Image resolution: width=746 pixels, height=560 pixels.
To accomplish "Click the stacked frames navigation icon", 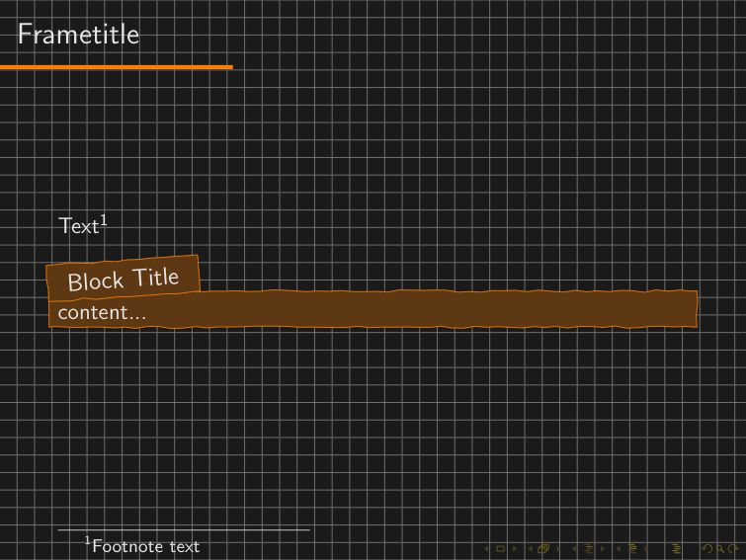I will (x=543, y=548).
